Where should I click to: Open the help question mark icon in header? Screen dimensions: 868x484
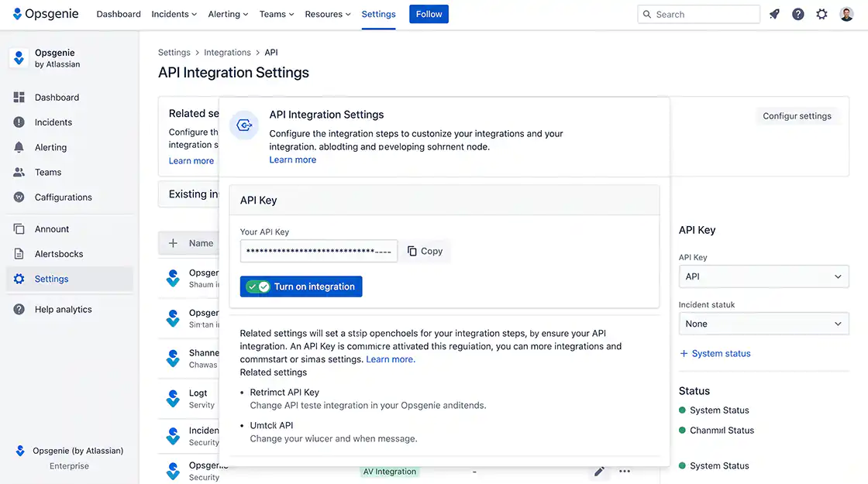pyautogui.click(x=797, y=15)
